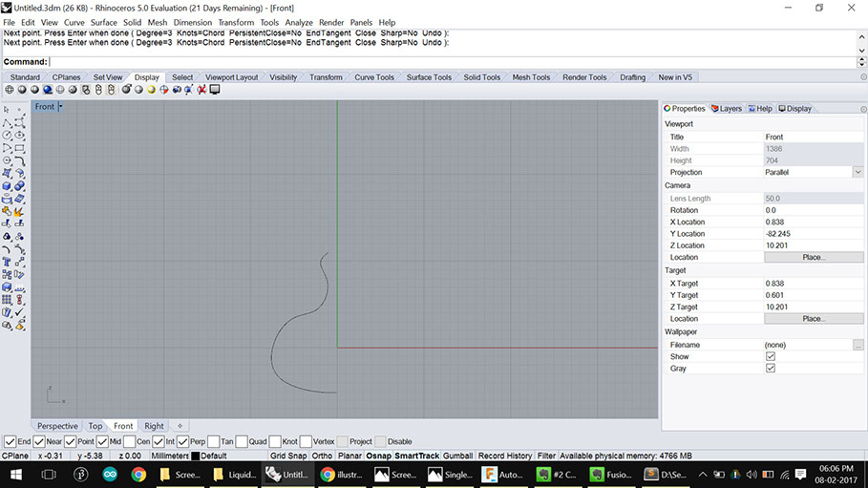Open the Fusion taskbar item
Viewport: 868px width, 488px height.
pos(611,475)
